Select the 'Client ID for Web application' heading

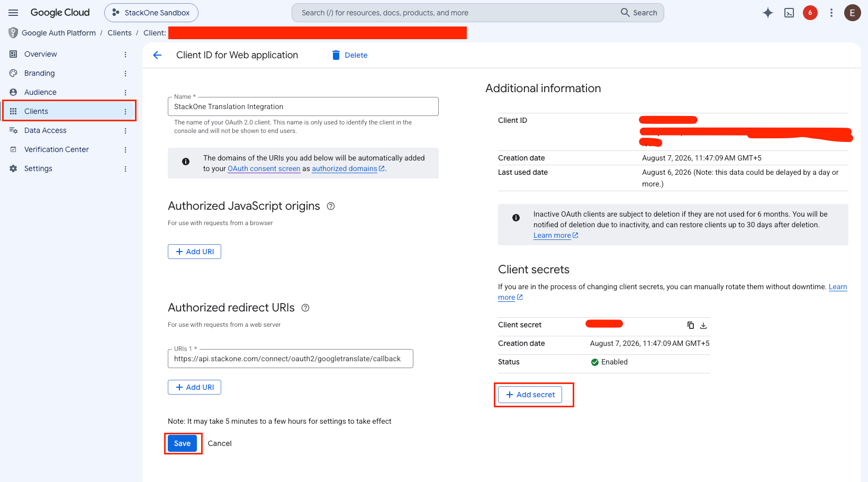pos(237,55)
